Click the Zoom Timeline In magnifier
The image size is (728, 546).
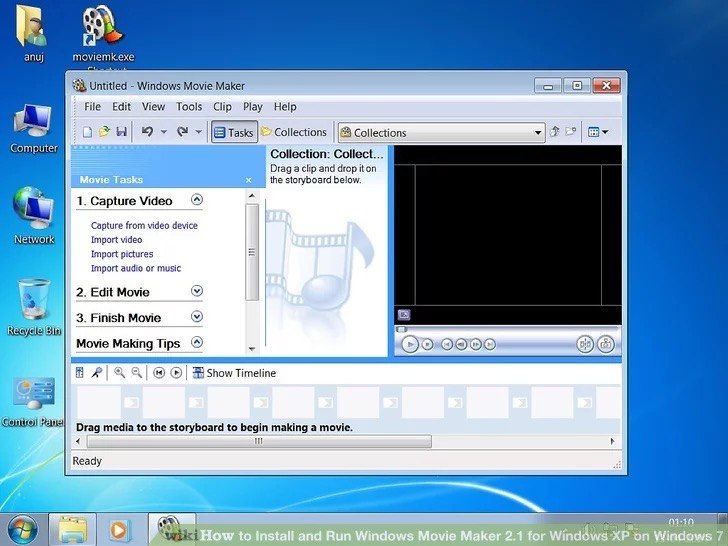(119, 372)
